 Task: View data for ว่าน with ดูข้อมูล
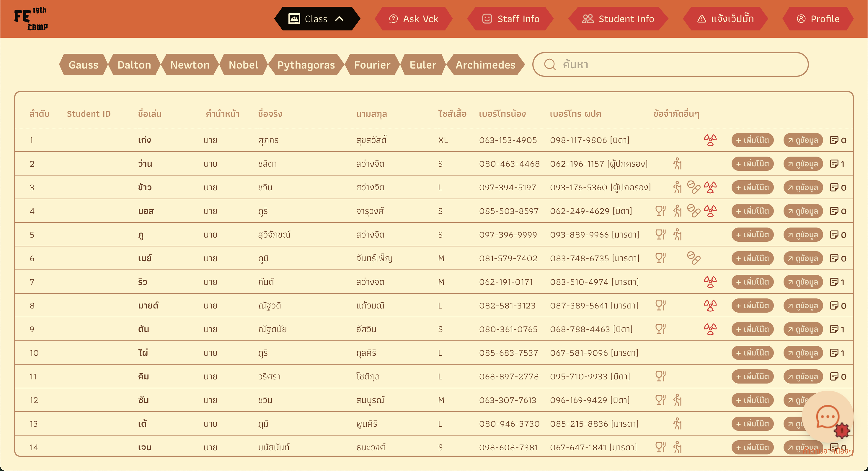[803, 163]
